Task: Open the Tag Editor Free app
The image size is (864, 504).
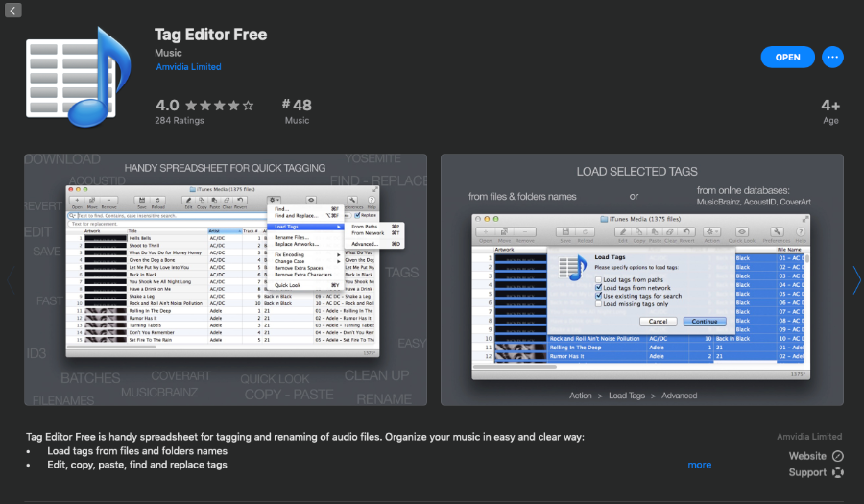Action: click(x=787, y=58)
